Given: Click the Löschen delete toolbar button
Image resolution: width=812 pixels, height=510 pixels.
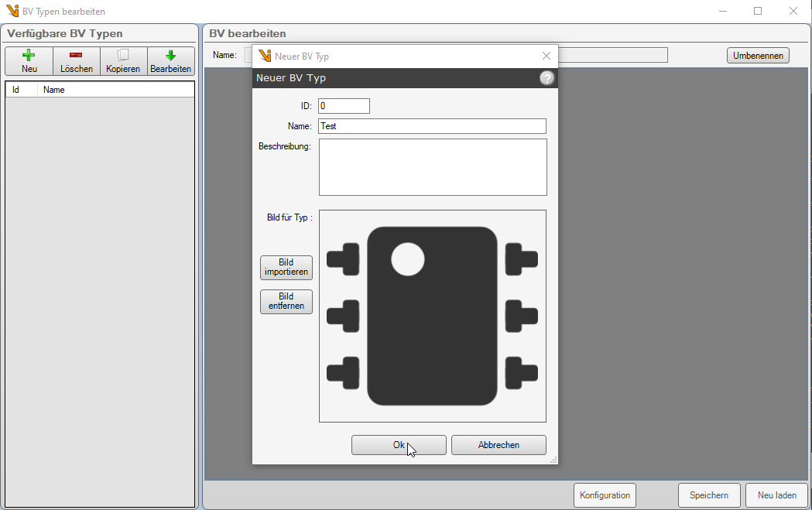Looking at the screenshot, I should [76, 61].
